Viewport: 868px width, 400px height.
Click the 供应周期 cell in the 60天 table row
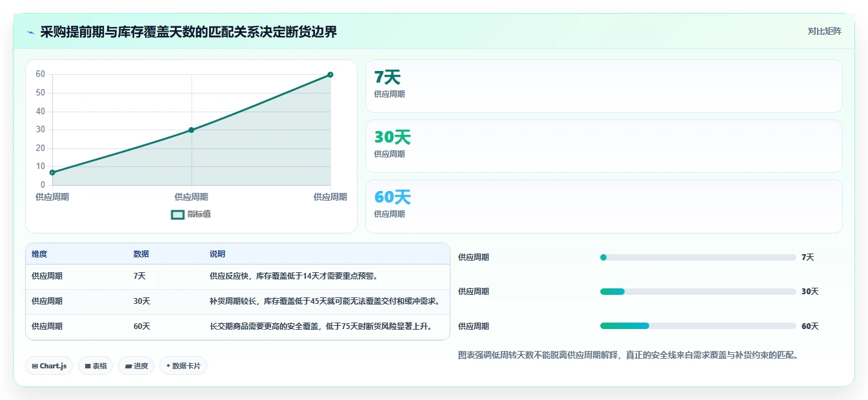47,326
